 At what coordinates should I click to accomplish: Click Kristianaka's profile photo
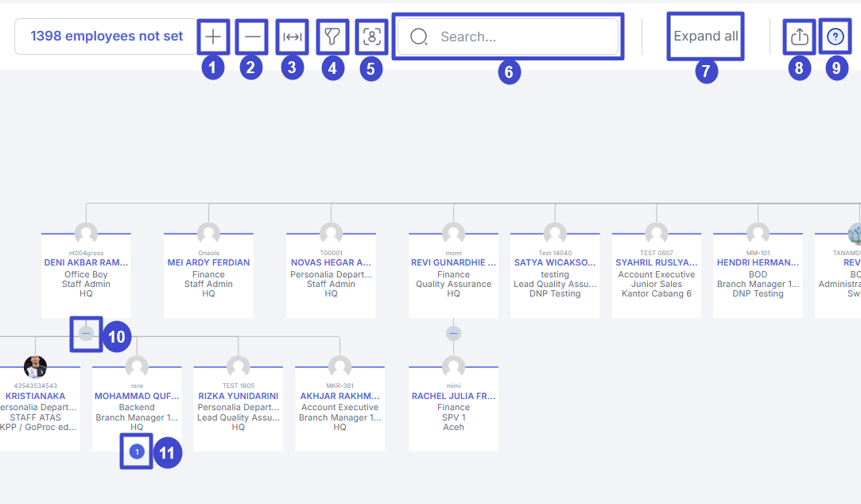35,366
